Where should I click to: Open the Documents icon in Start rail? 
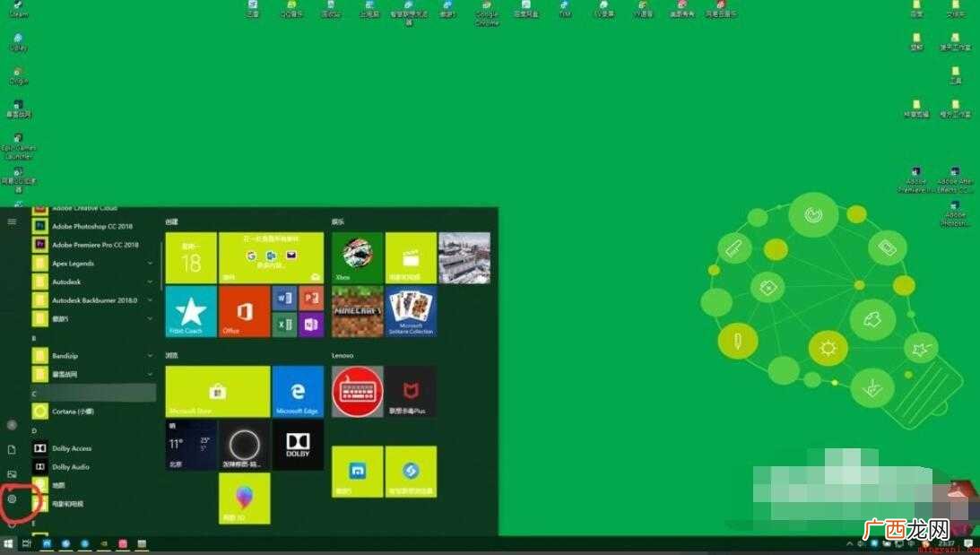tap(12, 449)
